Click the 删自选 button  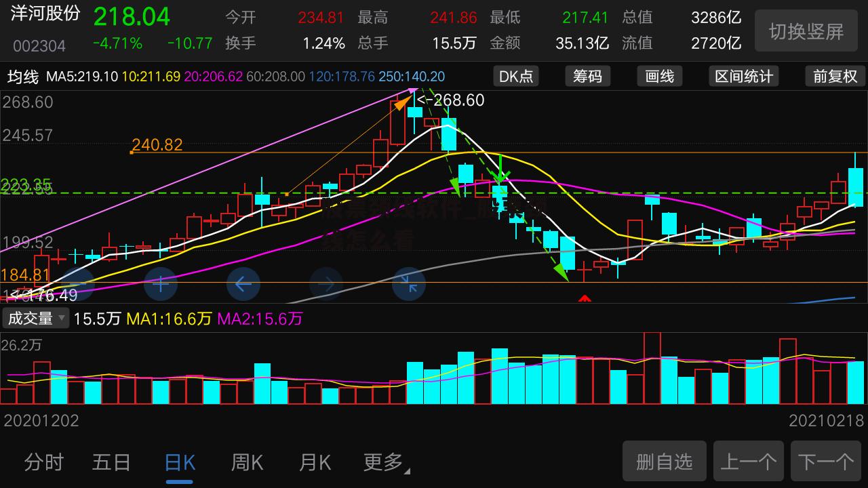(665, 462)
